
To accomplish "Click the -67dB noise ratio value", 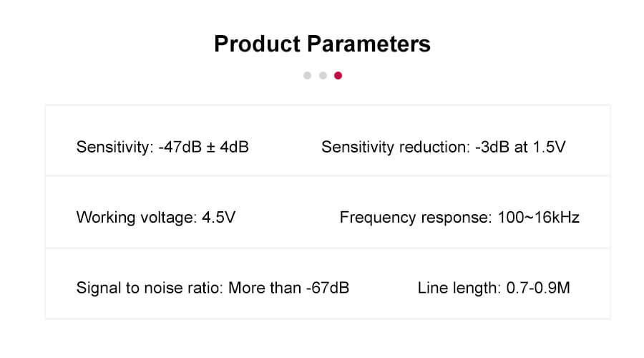I will [328, 288].
